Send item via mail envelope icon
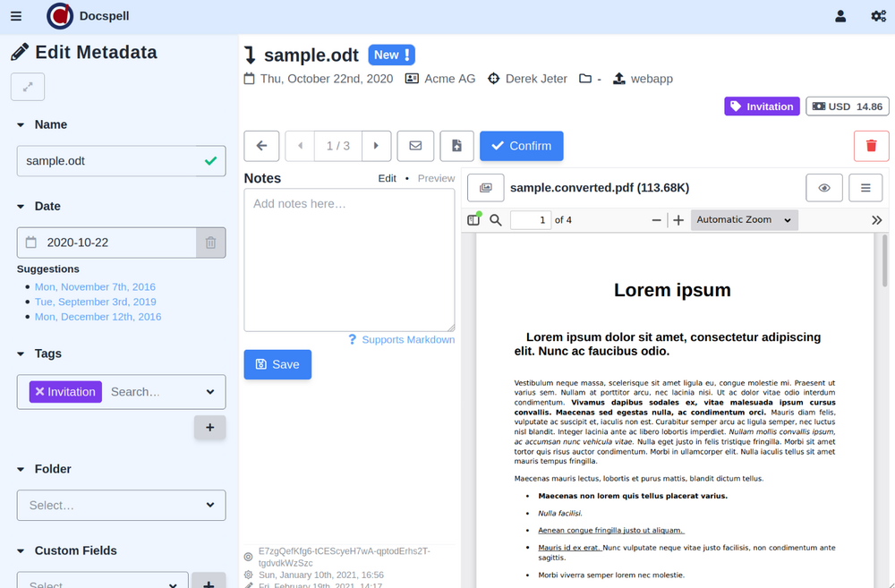895x588 pixels. tap(415, 146)
